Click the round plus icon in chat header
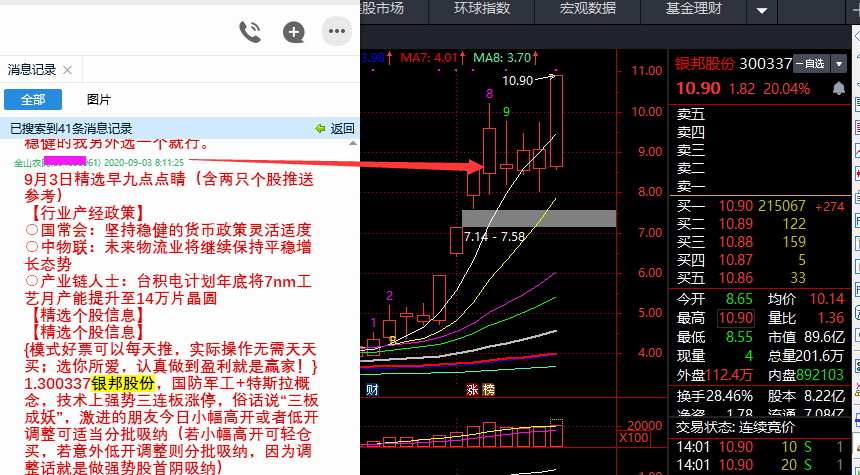 293,32
